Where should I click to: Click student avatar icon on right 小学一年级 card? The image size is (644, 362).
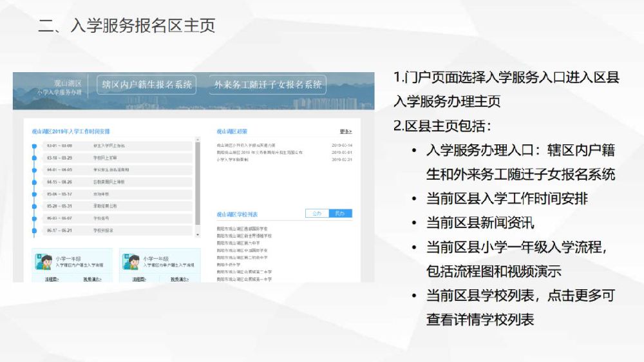click(131, 262)
